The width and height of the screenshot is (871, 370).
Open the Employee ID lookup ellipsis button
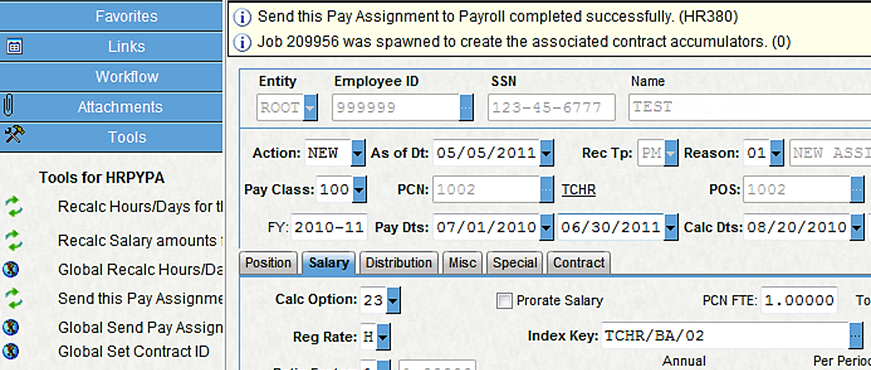pyautogui.click(x=466, y=107)
